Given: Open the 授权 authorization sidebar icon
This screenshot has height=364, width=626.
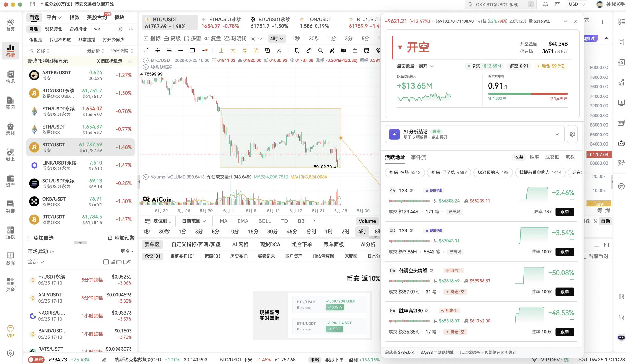Looking at the screenshot, I should 10,233.
